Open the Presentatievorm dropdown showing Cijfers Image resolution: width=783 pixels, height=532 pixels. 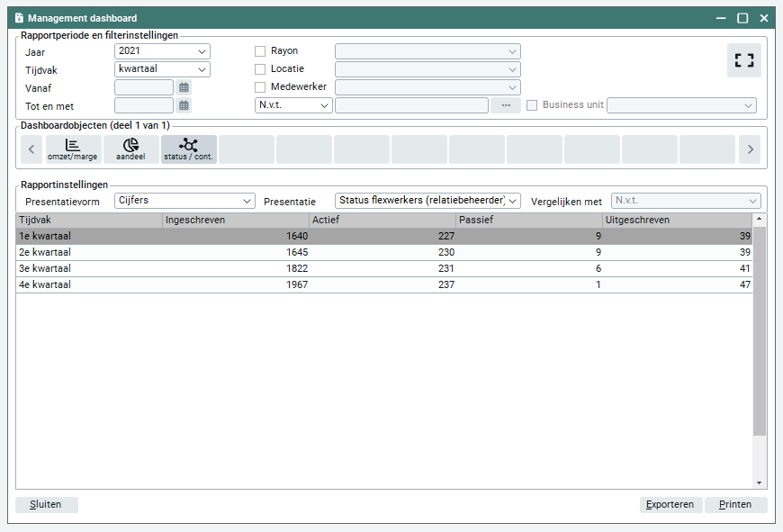(x=184, y=201)
